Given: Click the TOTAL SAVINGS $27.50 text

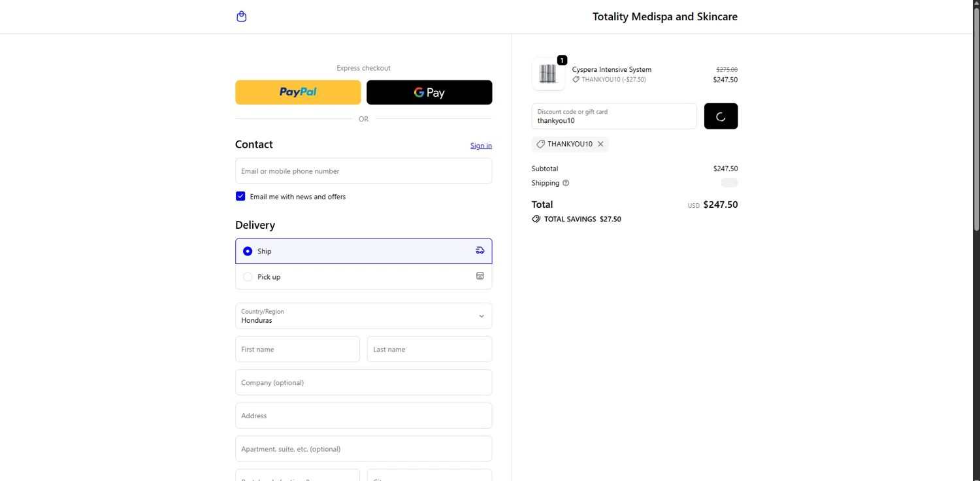Looking at the screenshot, I should click(x=583, y=219).
